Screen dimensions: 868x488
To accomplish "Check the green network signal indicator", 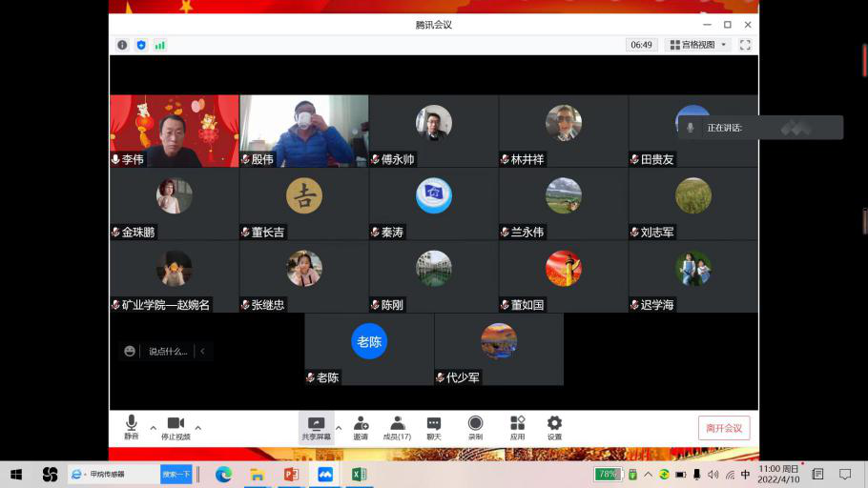I will click(x=160, y=45).
